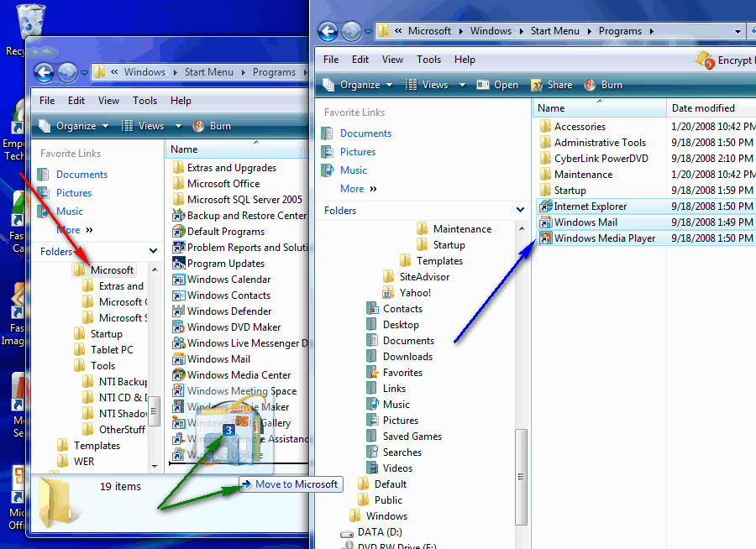The image size is (756, 549).
Task: Open Views dropdown arrow in left window
Action: [x=178, y=126]
